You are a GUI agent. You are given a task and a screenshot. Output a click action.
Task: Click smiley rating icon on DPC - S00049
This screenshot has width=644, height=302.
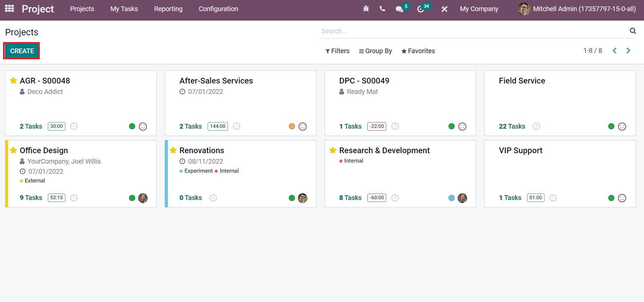pyautogui.click(x=462, y=127)
